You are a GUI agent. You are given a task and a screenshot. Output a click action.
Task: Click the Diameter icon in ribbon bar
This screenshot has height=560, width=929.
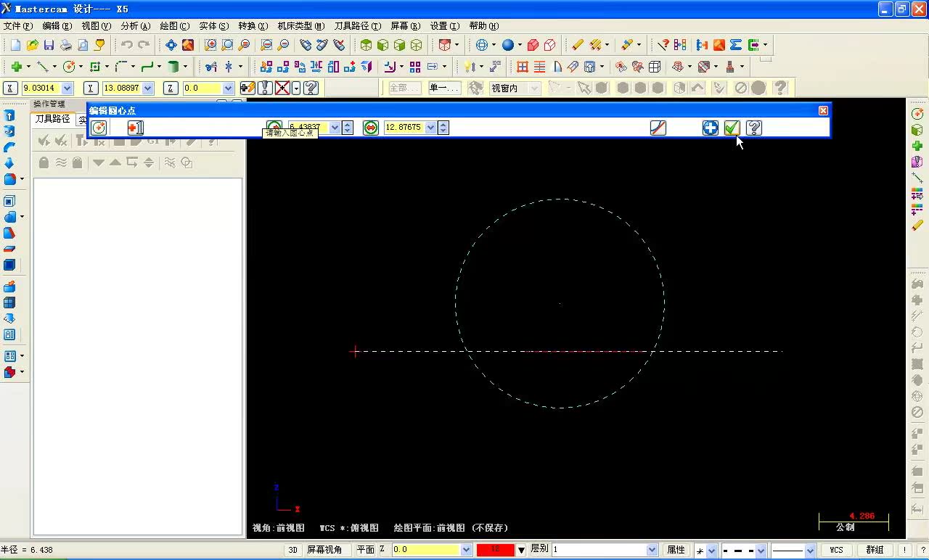click(x=371, y=128)
